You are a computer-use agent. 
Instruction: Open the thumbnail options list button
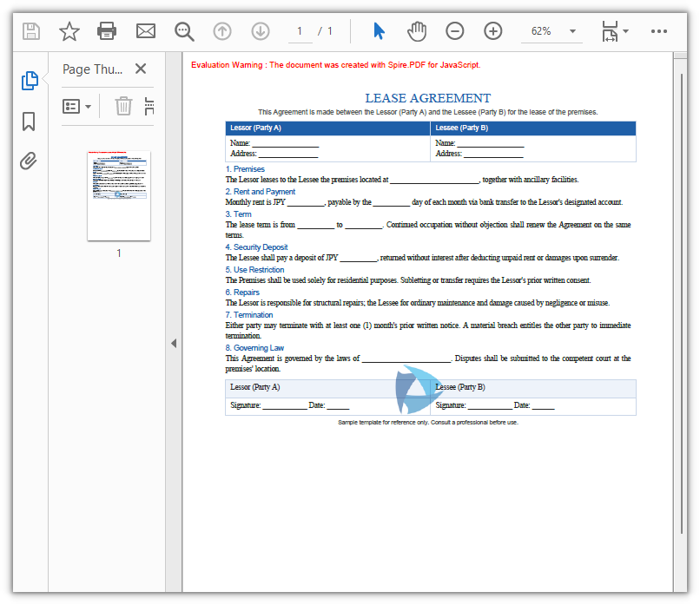76,106
